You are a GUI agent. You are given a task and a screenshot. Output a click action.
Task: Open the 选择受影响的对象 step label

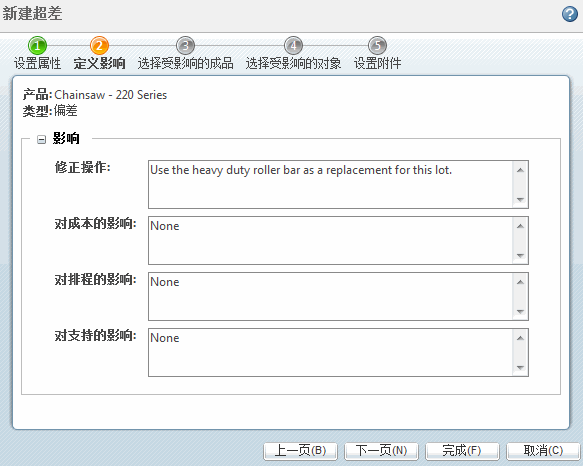pos(293,63)
